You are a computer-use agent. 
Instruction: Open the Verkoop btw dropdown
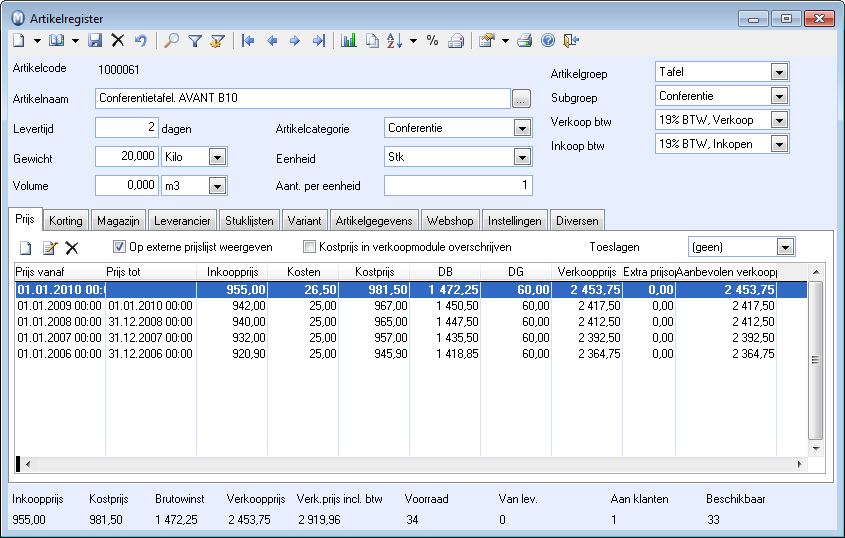[779, 121]
